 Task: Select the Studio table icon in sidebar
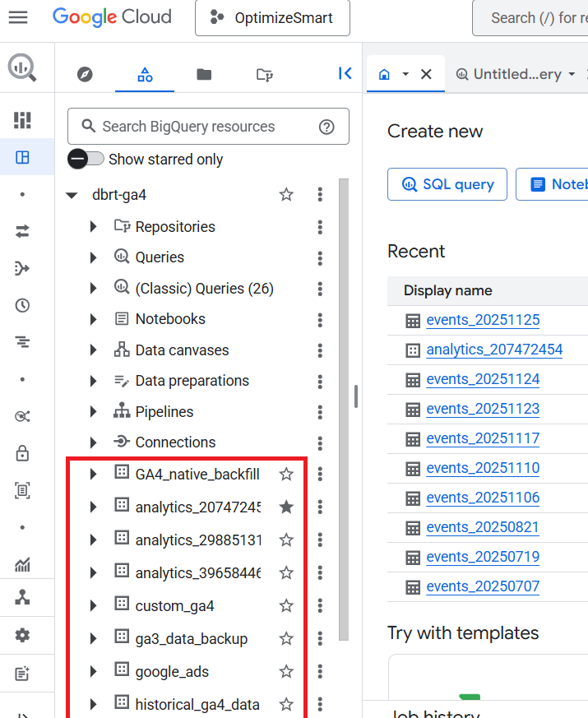[22, 158]
